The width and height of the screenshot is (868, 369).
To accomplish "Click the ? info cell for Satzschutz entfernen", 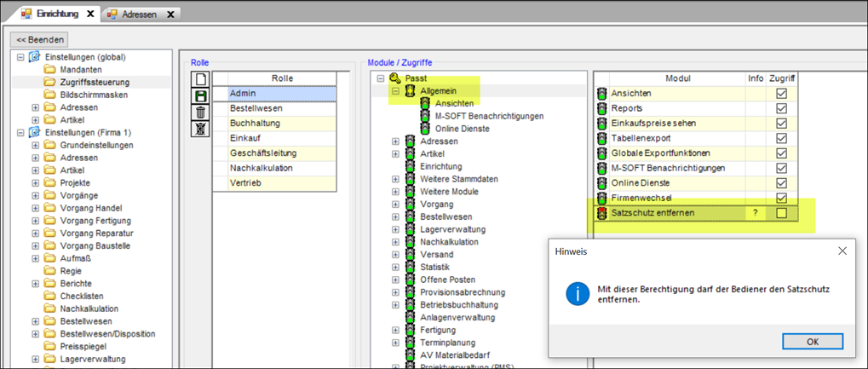I will pos(756,213).
